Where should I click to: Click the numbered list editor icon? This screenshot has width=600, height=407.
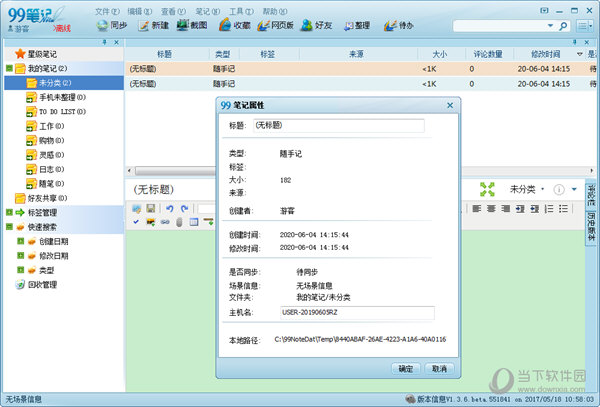tap(549, 208)
